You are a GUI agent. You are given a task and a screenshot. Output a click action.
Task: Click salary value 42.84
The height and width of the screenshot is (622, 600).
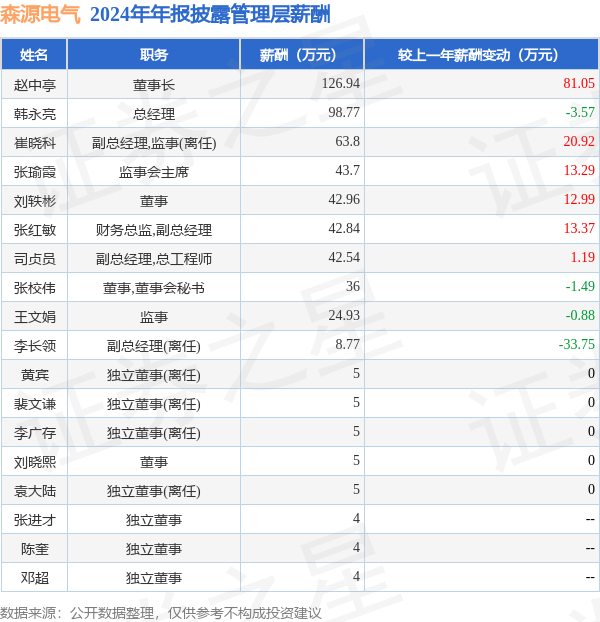point(344,228)
